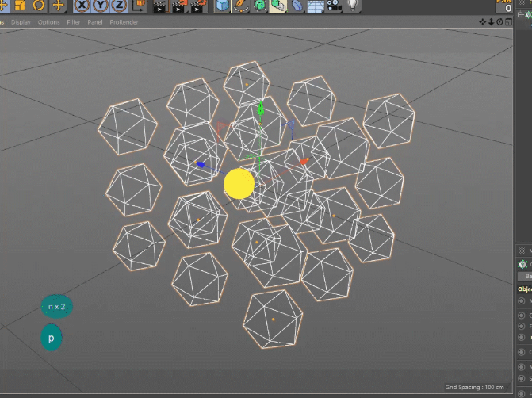Click the PSR 0 reset button
The height and width of the screenshot is (398, 532).
(x=503, y=6)
